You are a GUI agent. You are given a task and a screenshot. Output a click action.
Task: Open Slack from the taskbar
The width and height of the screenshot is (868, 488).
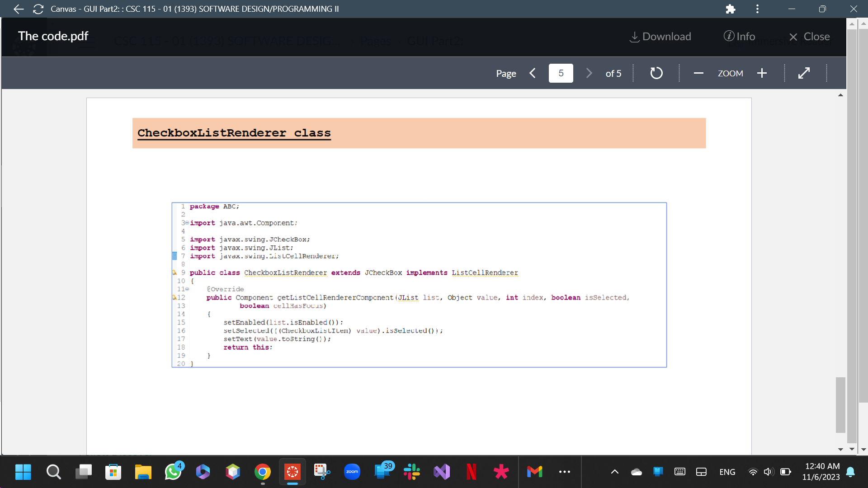point(412,472)
